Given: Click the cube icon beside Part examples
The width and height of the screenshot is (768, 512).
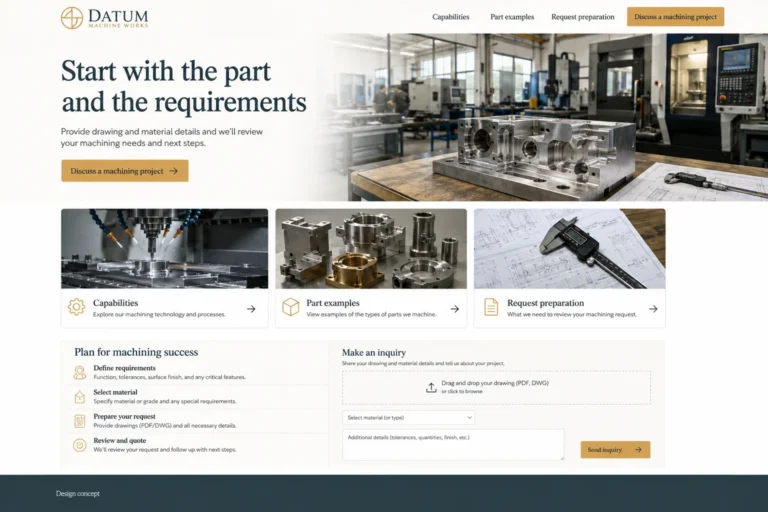Looking at the screenshot, I should pos(290,307).
